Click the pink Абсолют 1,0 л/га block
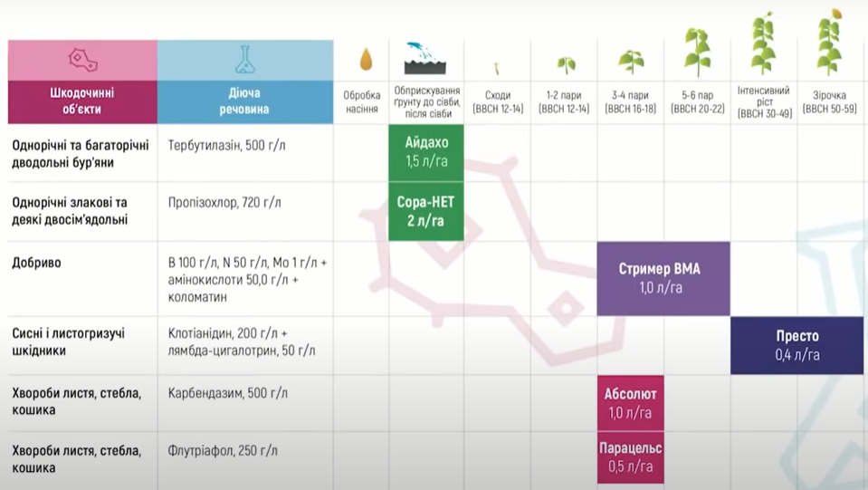 coord(630,403)
